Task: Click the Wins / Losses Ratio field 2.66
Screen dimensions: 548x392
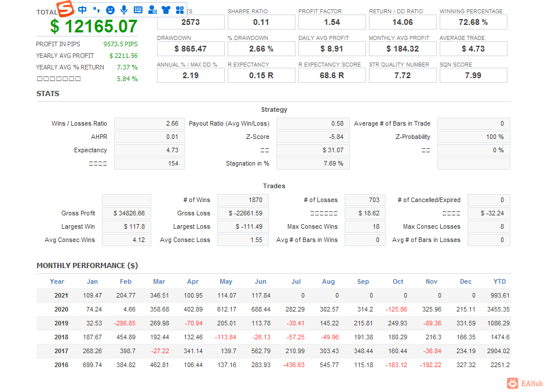Action: coord(149,123)
